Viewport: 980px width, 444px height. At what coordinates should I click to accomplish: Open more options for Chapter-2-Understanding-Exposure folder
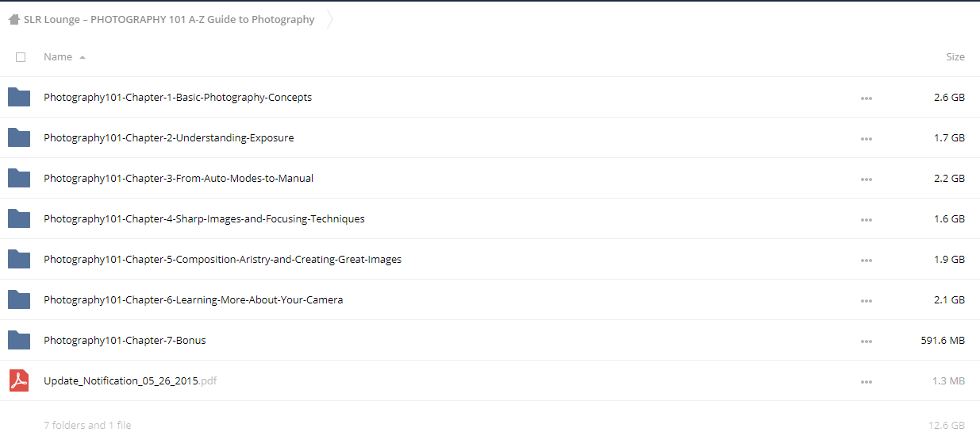(x=866, y=139)
